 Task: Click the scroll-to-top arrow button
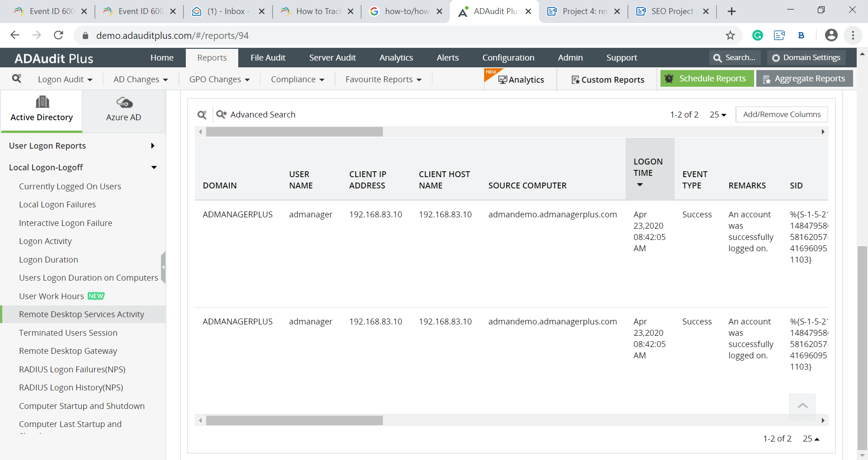click(802, 406)
